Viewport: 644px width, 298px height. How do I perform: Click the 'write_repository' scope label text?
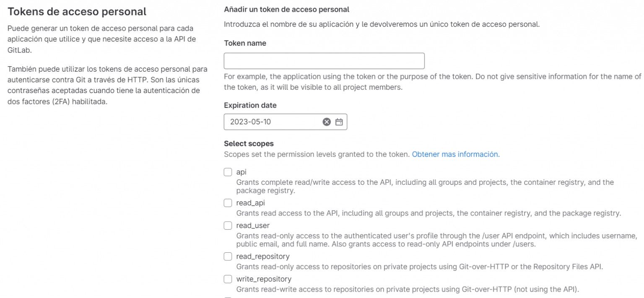(x=264, y=279)
